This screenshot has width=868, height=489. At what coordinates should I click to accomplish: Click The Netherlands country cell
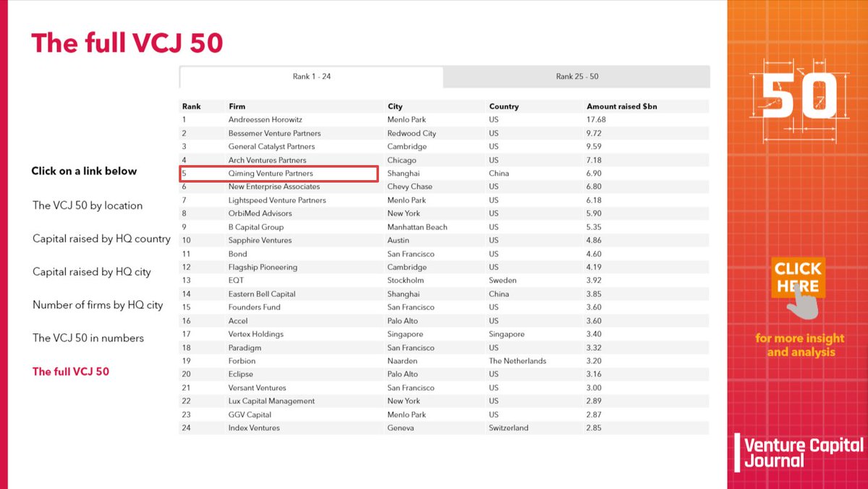518,360
